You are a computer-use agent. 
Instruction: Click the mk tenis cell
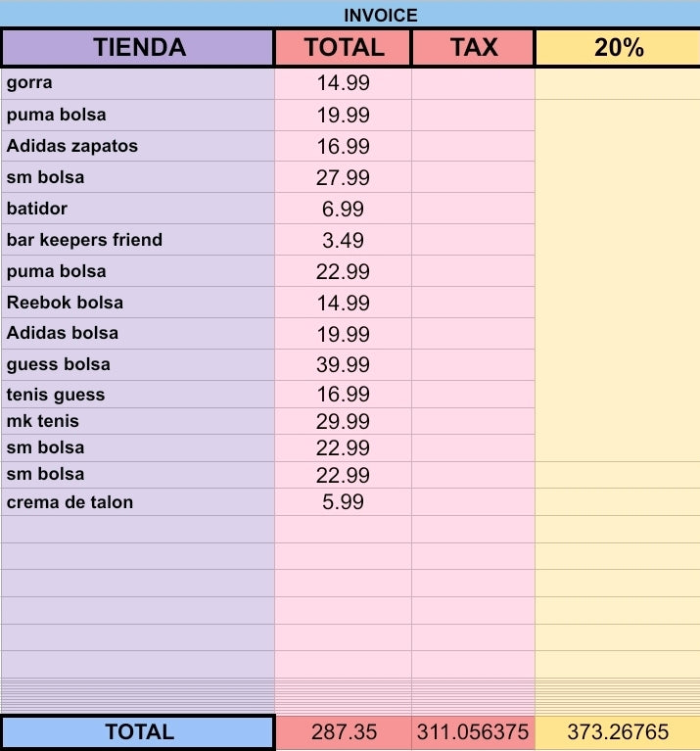point(138,421)
